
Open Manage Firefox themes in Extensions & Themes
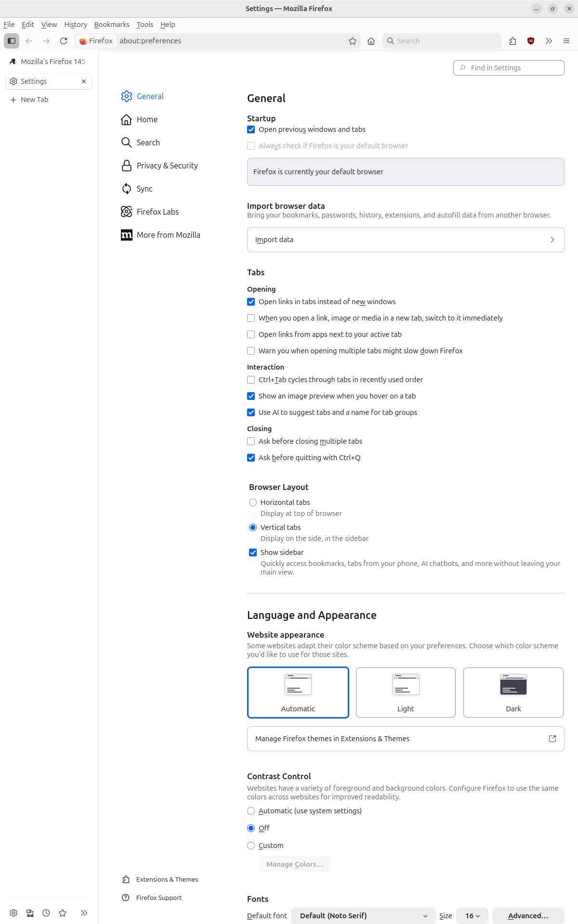[x=406, y=739]
